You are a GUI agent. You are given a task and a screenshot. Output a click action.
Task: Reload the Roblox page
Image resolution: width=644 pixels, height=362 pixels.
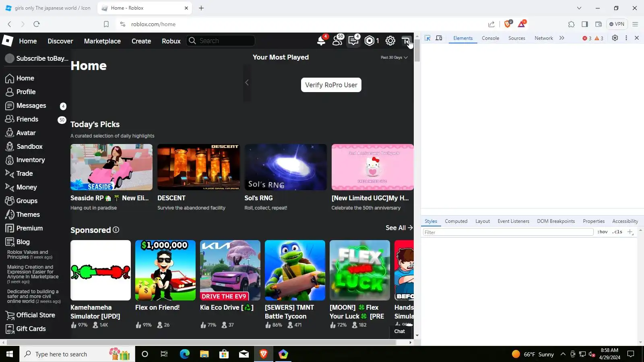(37, 24)
